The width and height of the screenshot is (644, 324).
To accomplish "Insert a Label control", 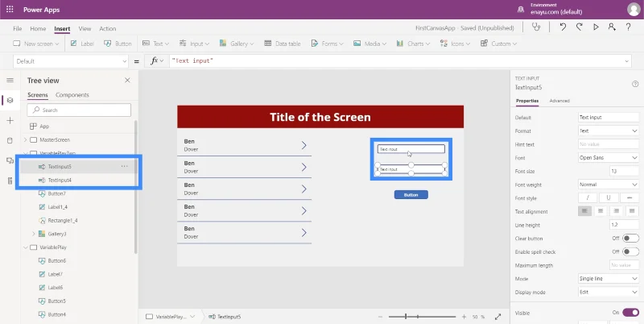I will click(x=82, y=44).
